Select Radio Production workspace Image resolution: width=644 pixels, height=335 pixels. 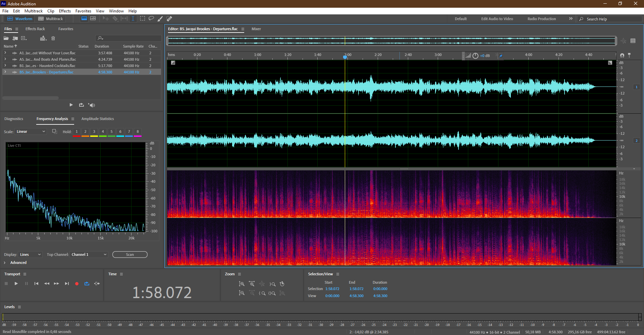click(541, 19)
